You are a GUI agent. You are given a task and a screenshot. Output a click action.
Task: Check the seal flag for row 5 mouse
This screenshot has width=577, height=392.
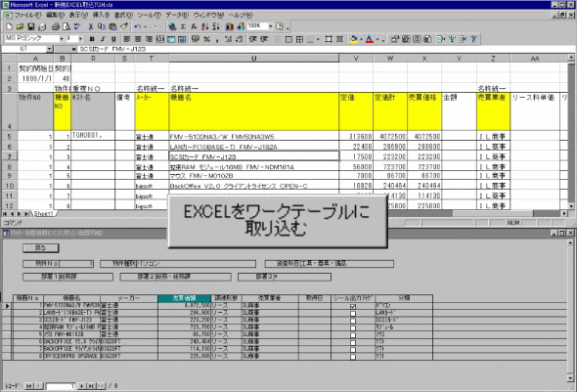point(353,335)
